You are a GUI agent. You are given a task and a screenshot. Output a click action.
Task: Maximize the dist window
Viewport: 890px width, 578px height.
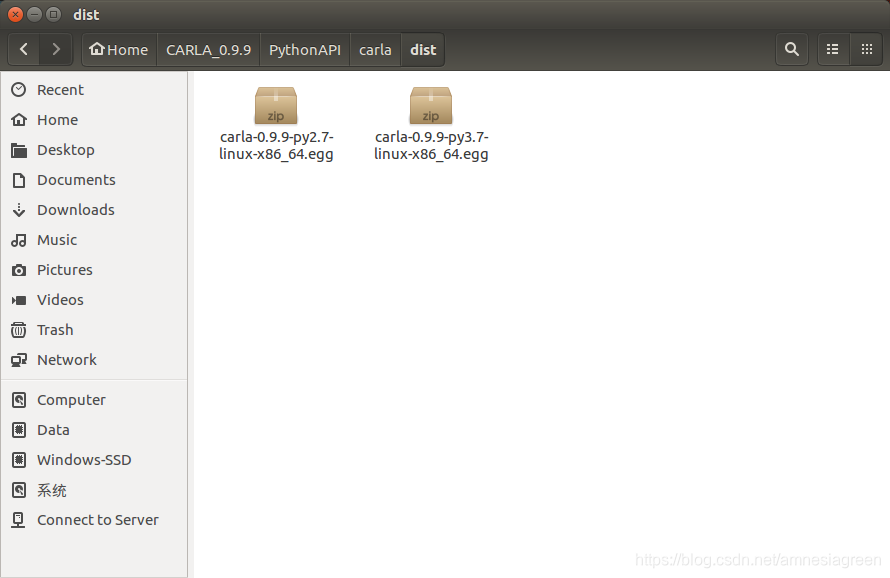[x=53, y=14]
